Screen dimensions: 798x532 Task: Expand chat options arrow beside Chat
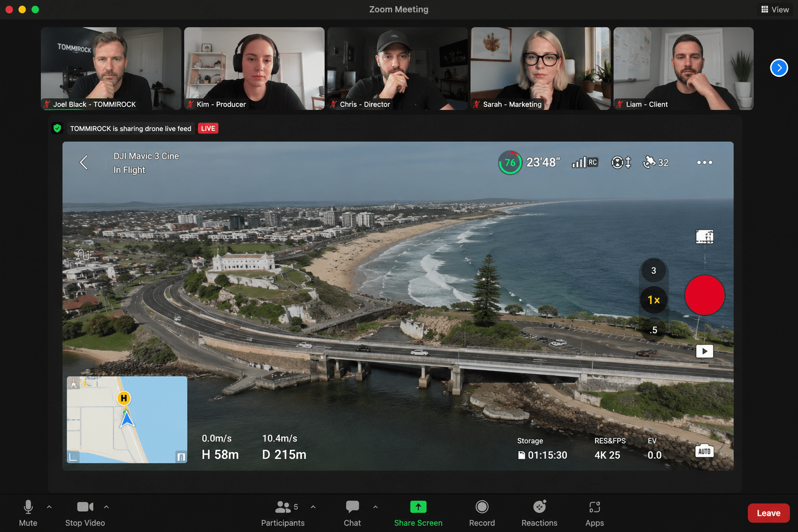[x=376, y=507]
